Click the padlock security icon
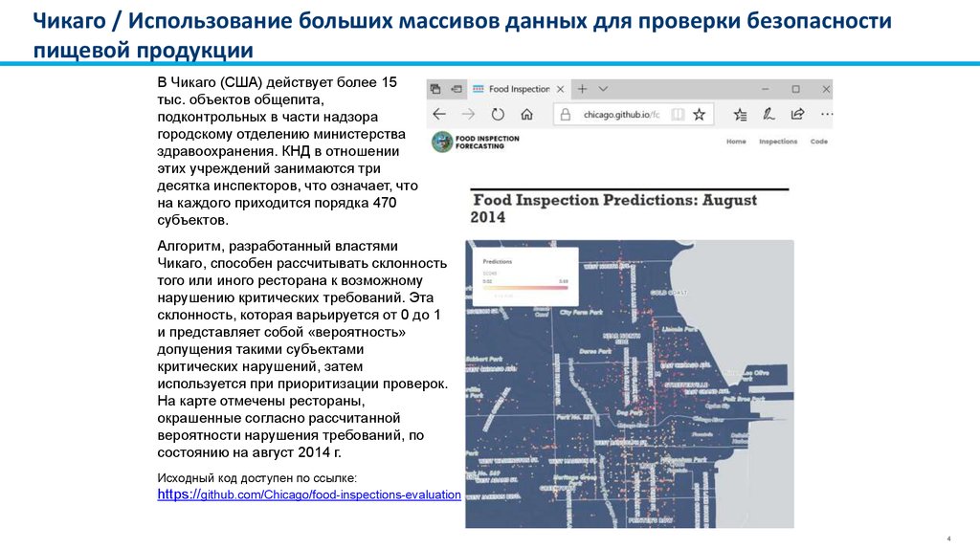 pyautogui.click(x=565, y=115)
